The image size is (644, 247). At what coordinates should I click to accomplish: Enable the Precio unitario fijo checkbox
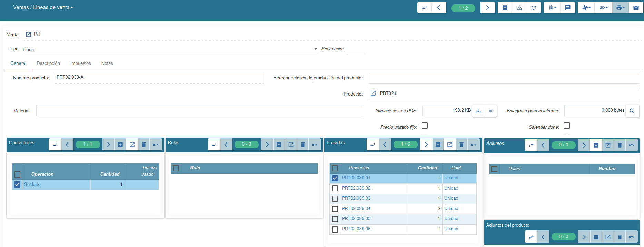425,126
